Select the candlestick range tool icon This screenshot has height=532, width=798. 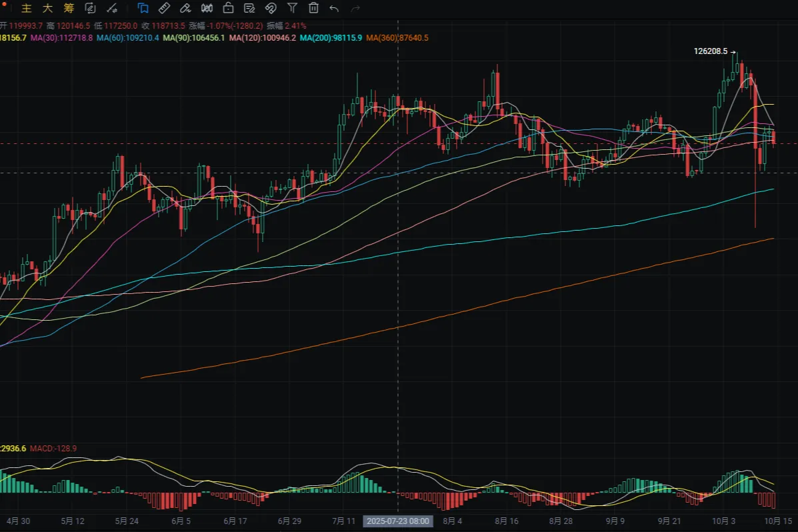pos(207,9)
